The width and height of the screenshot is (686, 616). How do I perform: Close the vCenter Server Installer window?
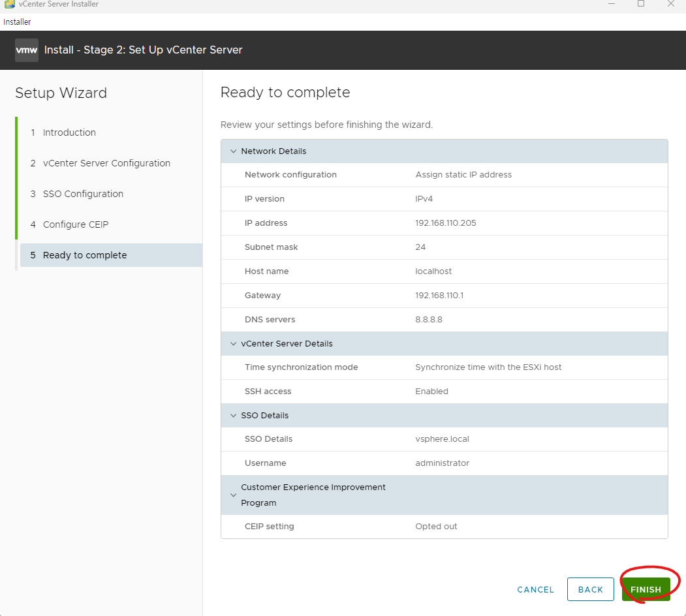[671, 3]
